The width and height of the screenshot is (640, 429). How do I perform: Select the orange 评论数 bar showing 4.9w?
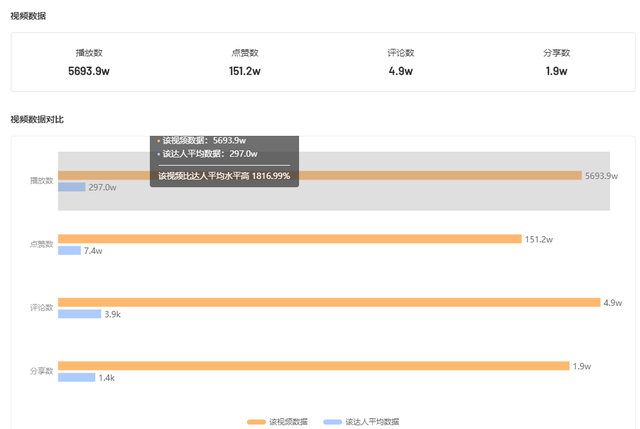(328, 302)
